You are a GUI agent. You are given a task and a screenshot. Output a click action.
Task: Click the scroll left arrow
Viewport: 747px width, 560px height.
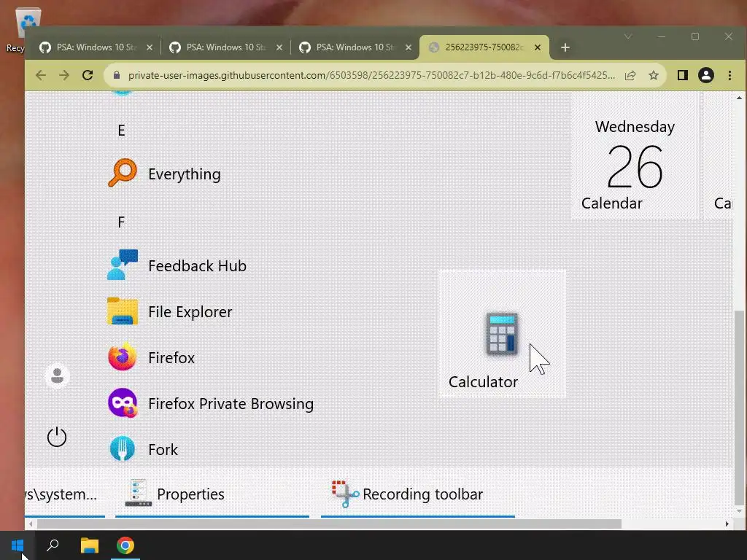coord(31,524)
